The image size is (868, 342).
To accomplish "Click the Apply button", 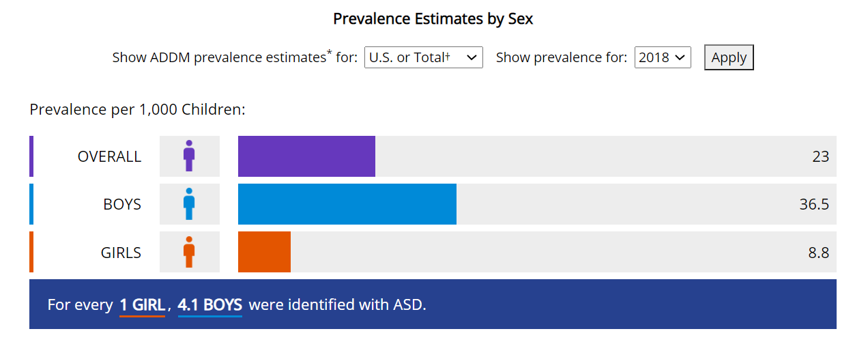I will tap(729, 57).
